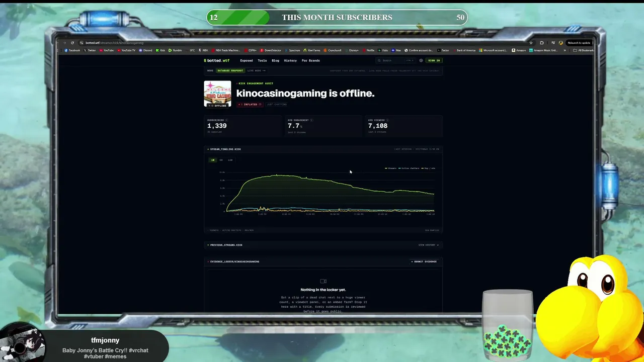Image resolution: width=644 pixels, height=362 pixels.
Task: Switch mode to Database Snapshot
Action: pyautogui.click(x=230, y=70)
